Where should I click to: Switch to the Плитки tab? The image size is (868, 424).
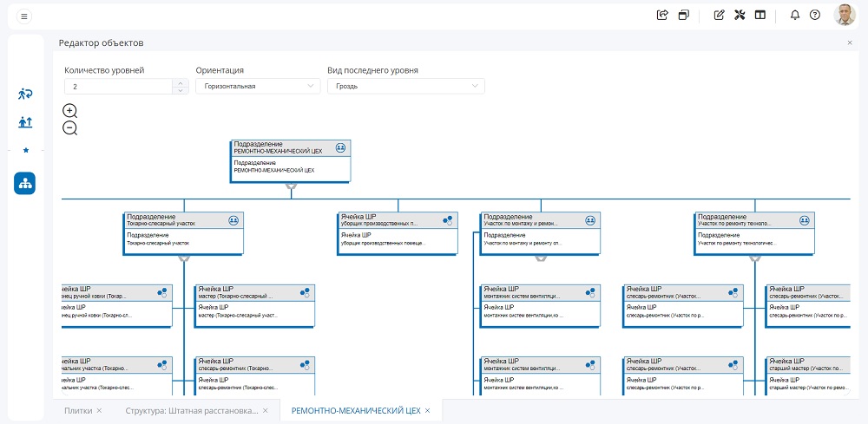78,410
